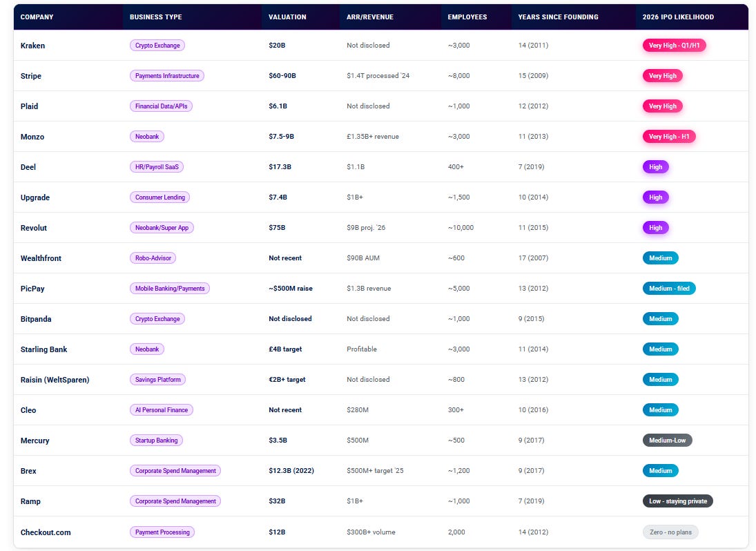Select the Brex company name

(28, 470)
